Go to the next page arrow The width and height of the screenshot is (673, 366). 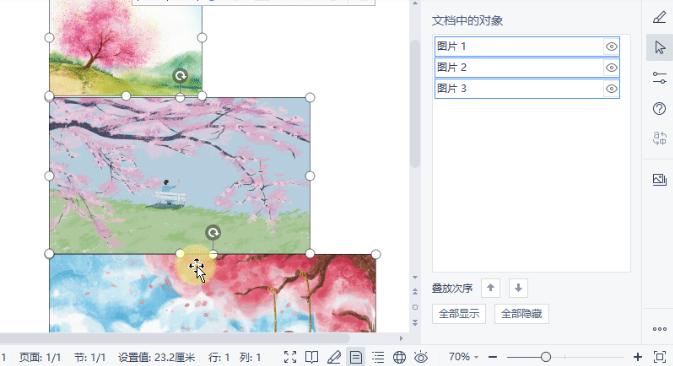(x=415, y=322)
